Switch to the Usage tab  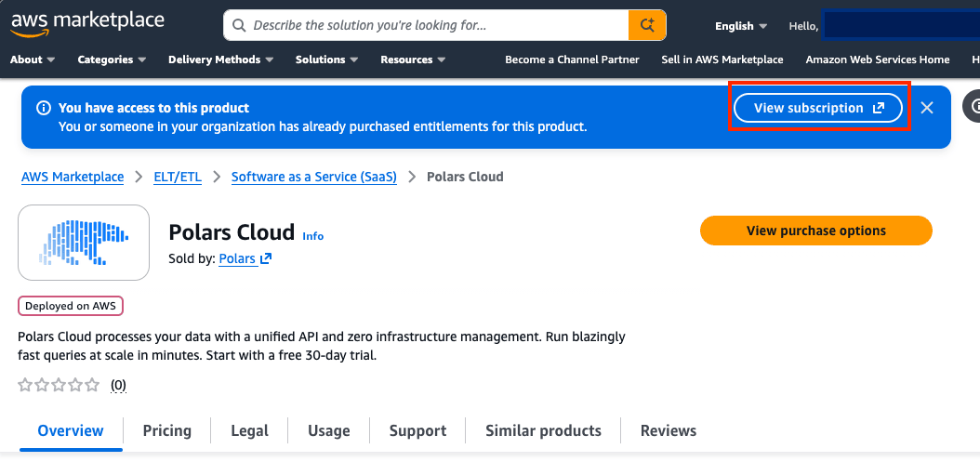(x=329, y=430)
